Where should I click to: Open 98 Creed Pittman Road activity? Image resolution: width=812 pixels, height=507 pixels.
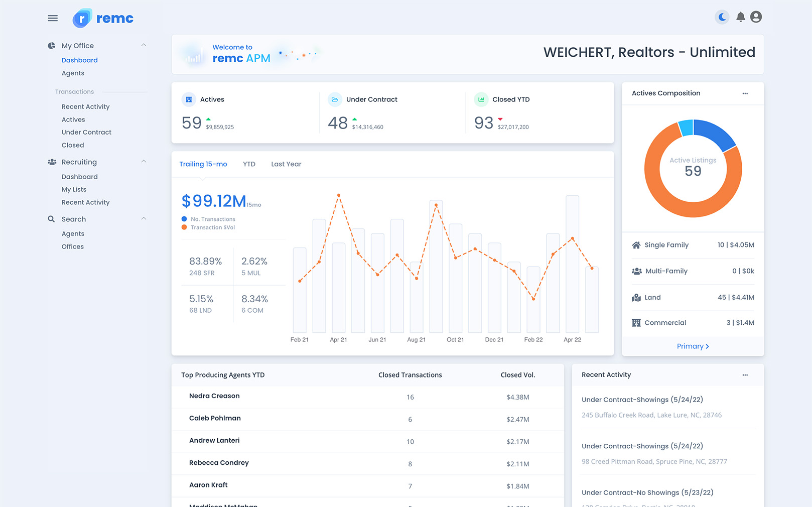pos(654,462)
